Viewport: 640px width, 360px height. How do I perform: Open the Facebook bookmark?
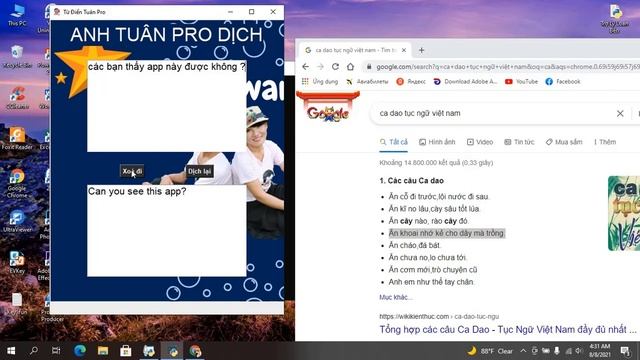563,82
